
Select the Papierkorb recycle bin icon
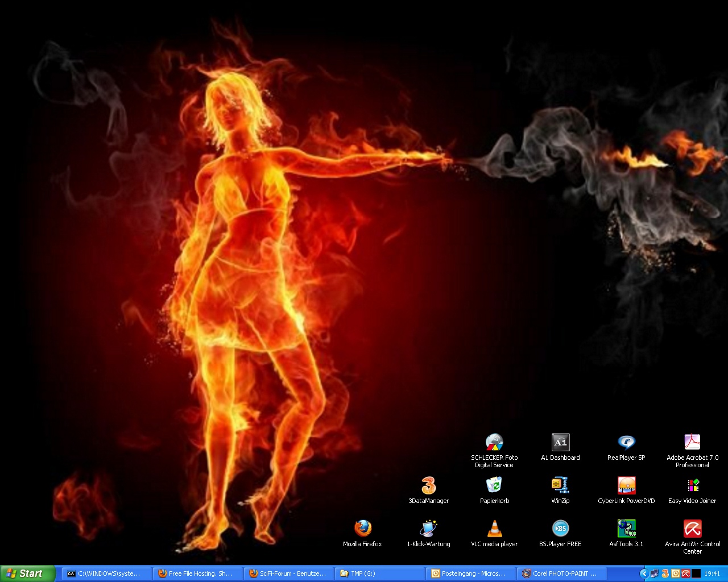point(494,485)
